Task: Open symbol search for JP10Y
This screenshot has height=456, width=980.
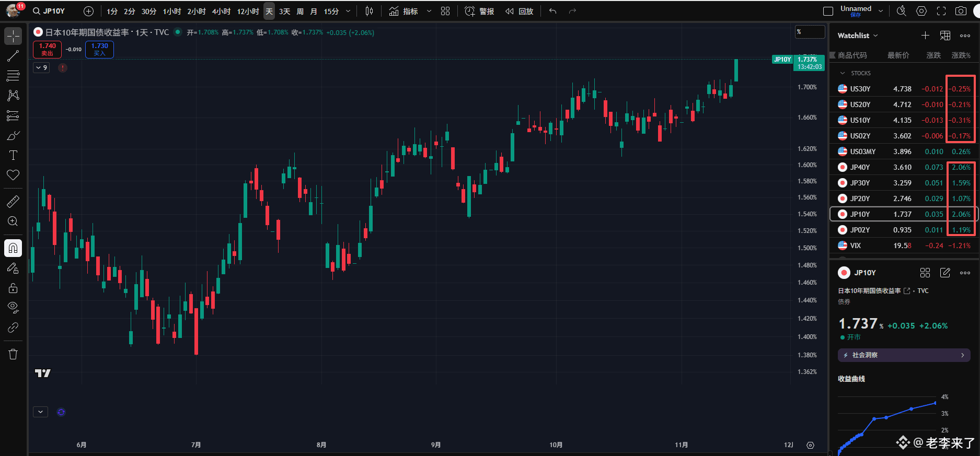Action: [49, 11]
